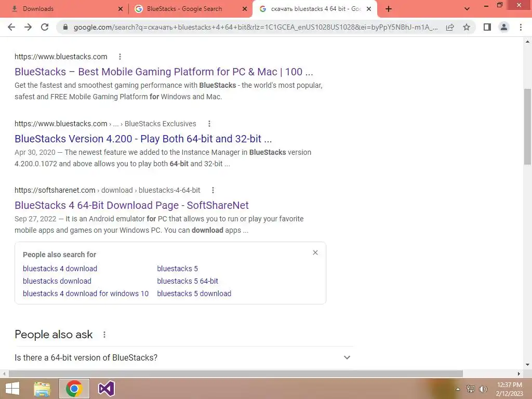Open more options for softsharenet.com result
Image resolution: width=532 pixels, height=399 pixels.
(x=213, y=190)
